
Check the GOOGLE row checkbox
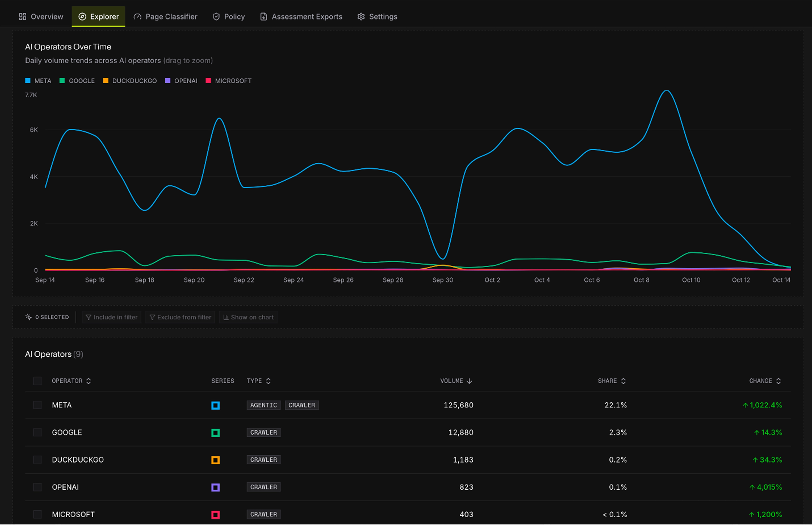click(x=37, y=433)
